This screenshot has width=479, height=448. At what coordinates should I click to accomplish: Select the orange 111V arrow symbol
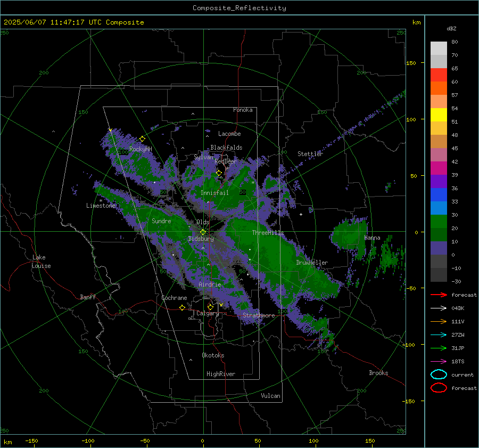tap(439, 321)
